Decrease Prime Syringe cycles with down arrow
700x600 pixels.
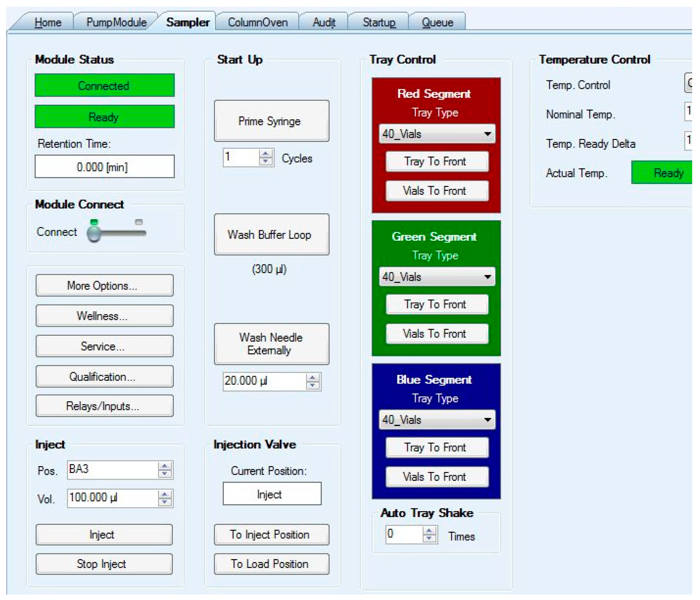point(266,161)
